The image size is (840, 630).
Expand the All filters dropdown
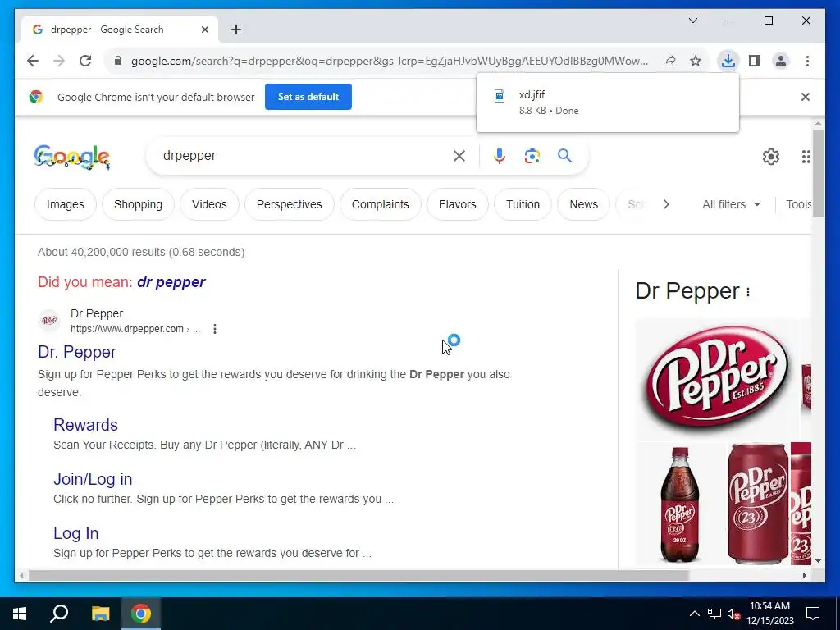click(731, 204)
